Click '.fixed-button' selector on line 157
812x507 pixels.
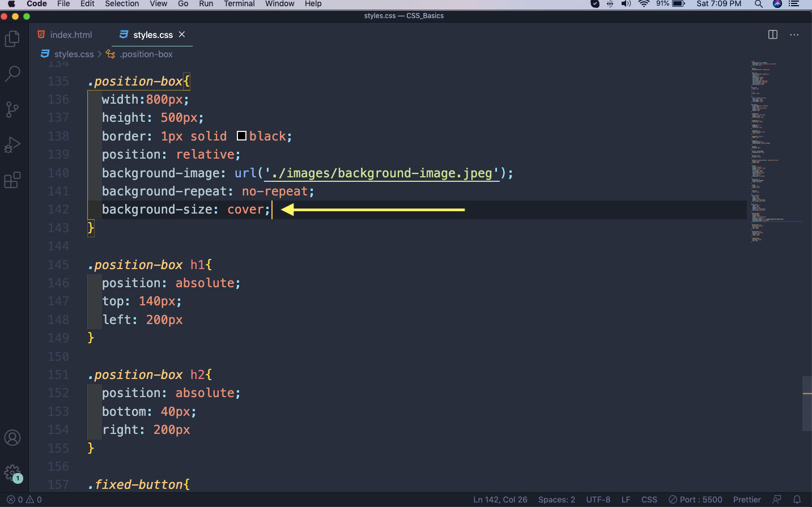click(135, 485)
